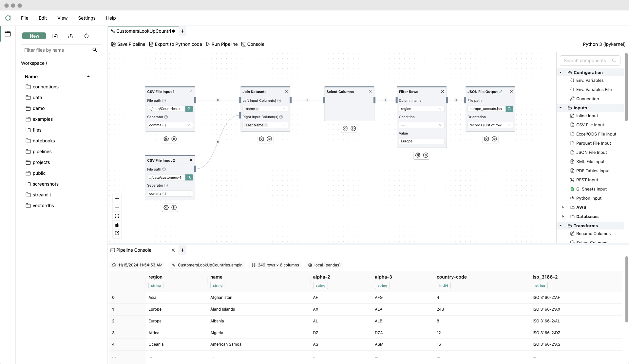Screen dimensions: 629x364
Task: Click the Value field containing Europe
Action: (421, 141)
